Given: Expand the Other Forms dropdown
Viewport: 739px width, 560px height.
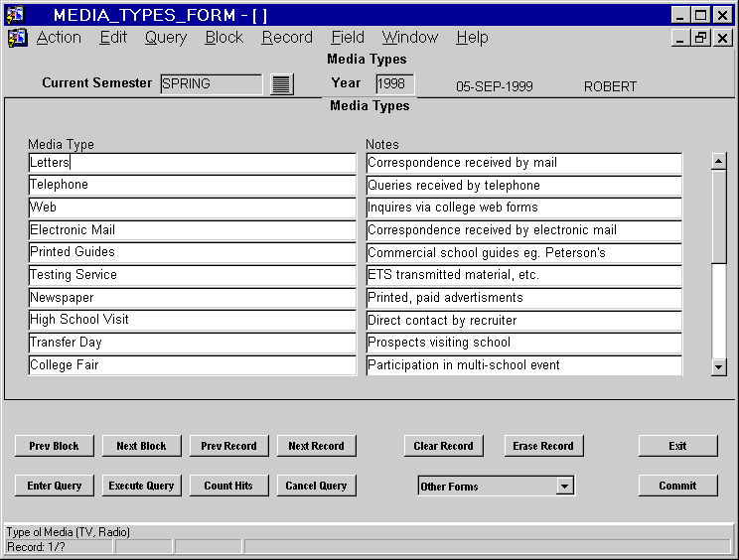Looking at the screenshot, I should point(564,486).
